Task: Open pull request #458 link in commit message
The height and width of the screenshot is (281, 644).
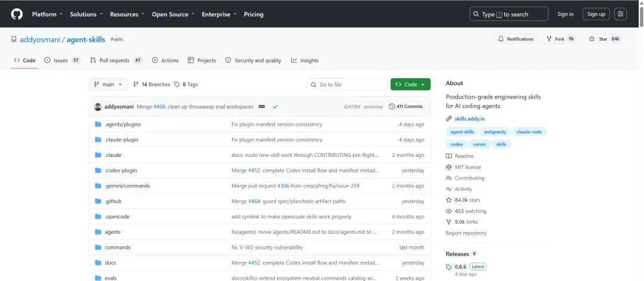Action: click(x=159, y=107)
